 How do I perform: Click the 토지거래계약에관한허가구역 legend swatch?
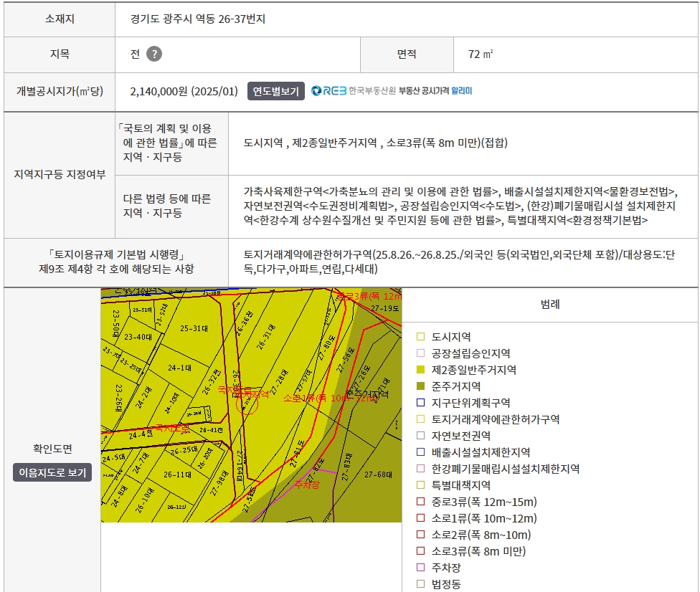tap(420, 419)
